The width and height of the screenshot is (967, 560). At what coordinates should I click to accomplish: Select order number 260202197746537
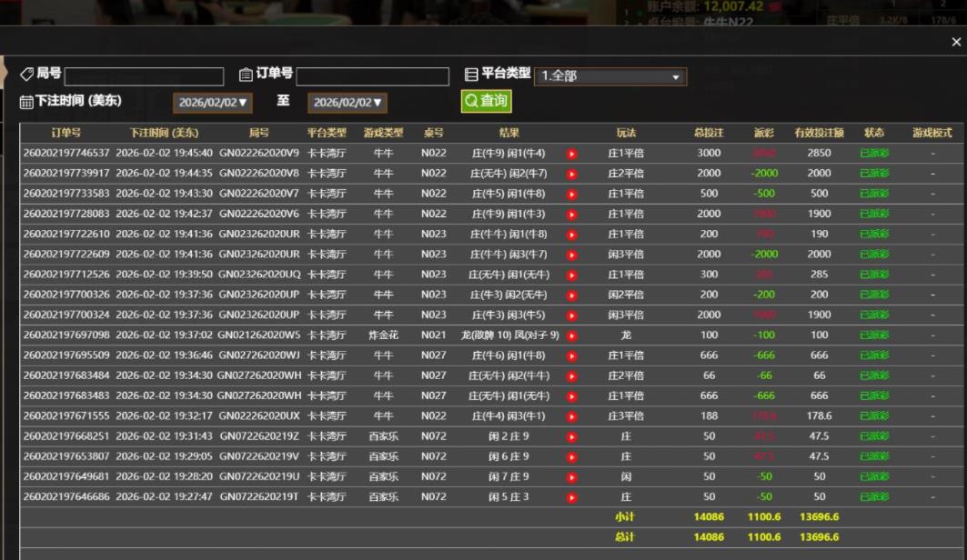point(65,154)
